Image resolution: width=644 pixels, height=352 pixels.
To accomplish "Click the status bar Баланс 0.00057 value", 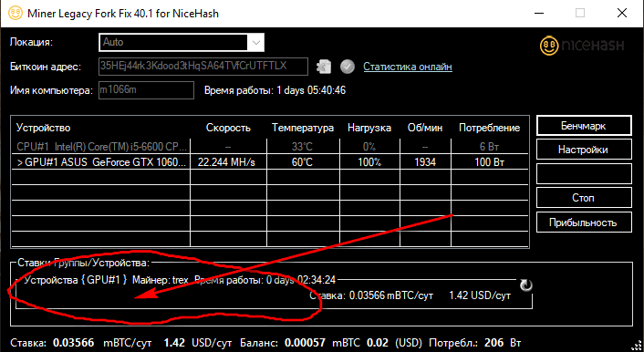I will click(x=305, y=343).
